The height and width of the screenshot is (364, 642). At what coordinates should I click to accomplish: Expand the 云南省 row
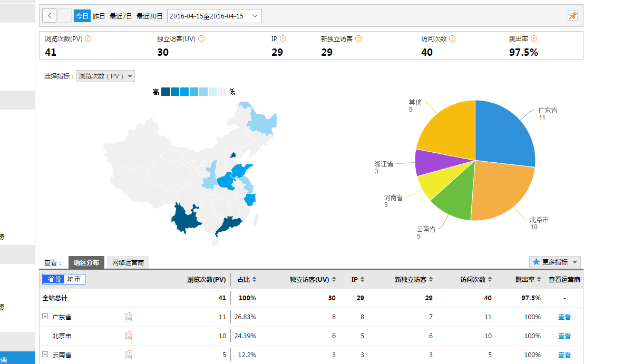(x=45, y=355)
